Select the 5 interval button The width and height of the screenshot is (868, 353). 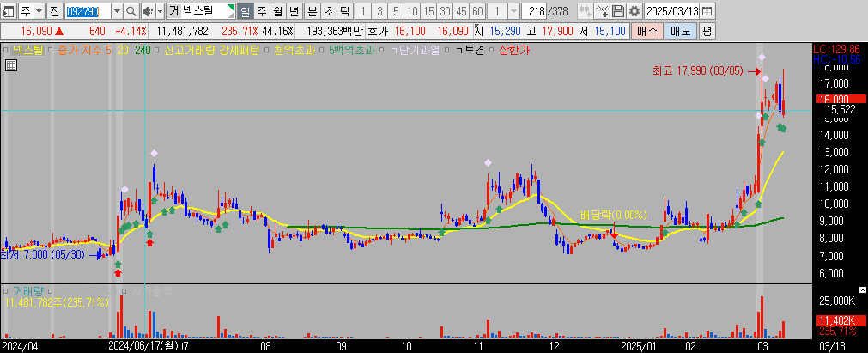point(396,10)
